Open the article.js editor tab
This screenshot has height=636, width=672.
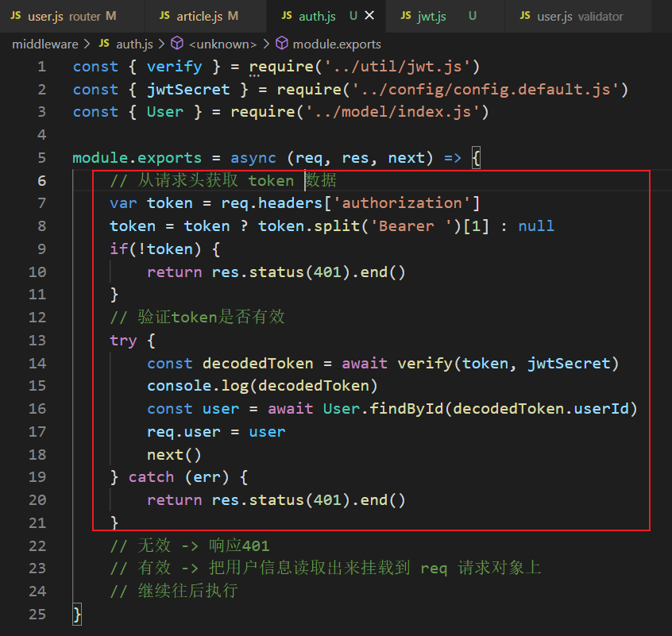point(206,16)
